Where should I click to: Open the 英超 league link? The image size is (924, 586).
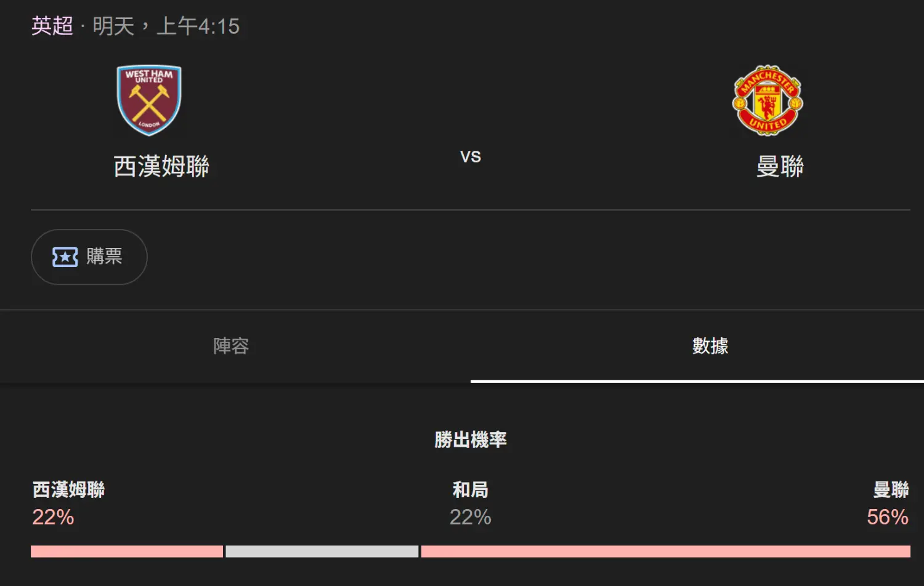click(52, 26)
